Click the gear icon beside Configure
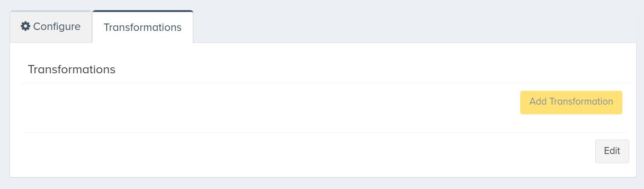644x189 pixels. pyautogui.click(x=26, y=26)
